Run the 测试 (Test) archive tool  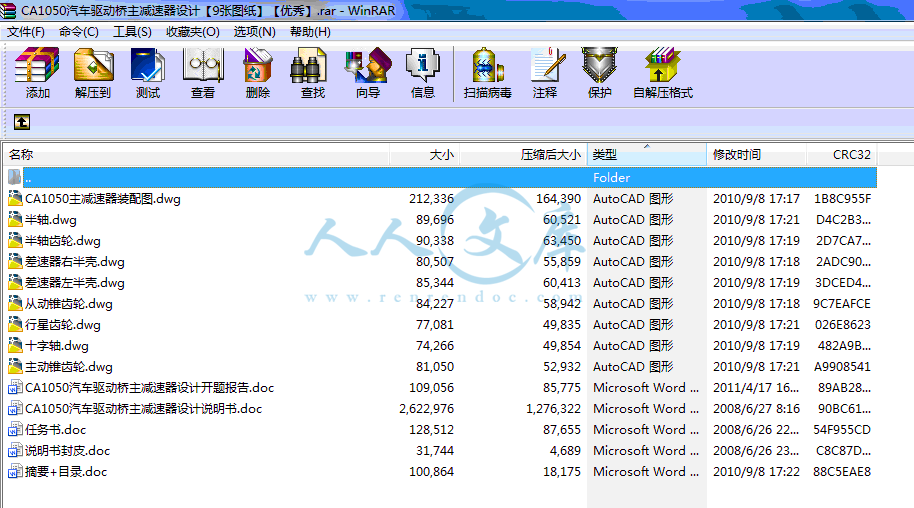tap(147, 73)
